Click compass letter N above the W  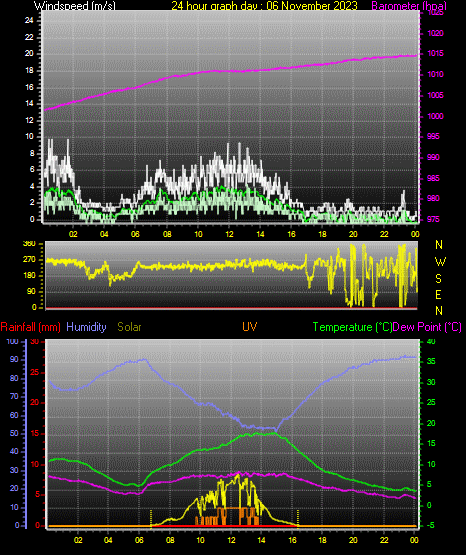click(x=439, y=245)
